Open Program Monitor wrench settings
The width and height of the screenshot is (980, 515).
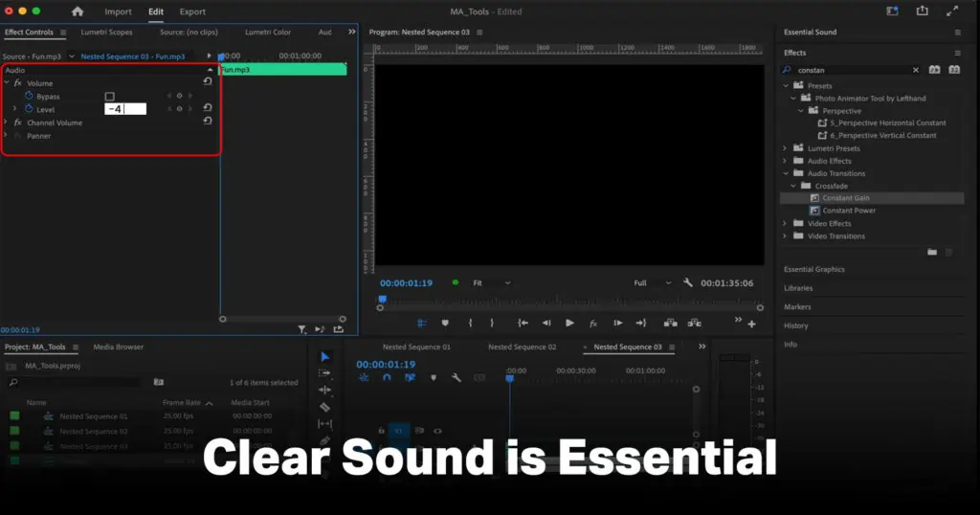[x=687, y=283]
